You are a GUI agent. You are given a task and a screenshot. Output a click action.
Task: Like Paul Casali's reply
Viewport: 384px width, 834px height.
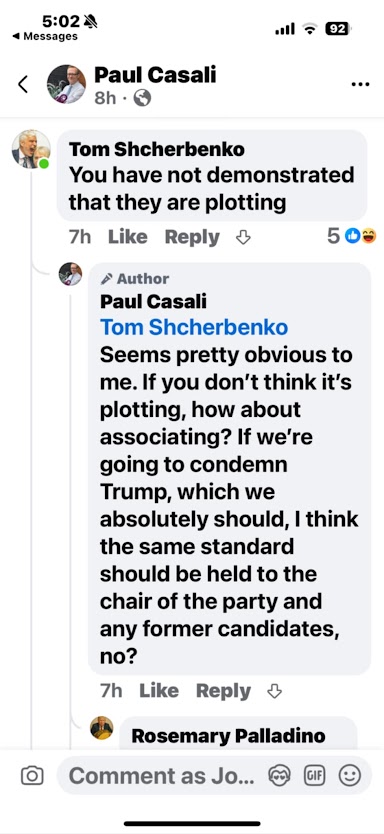159,690
